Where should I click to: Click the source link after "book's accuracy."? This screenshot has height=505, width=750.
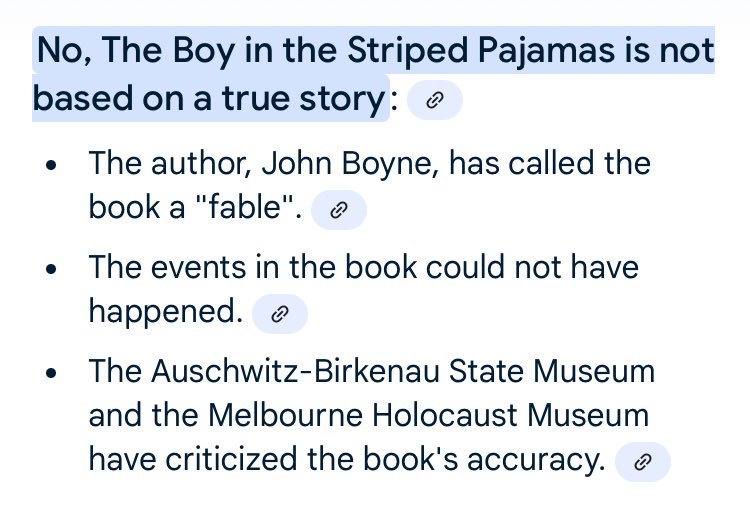[x=643, y=461]
